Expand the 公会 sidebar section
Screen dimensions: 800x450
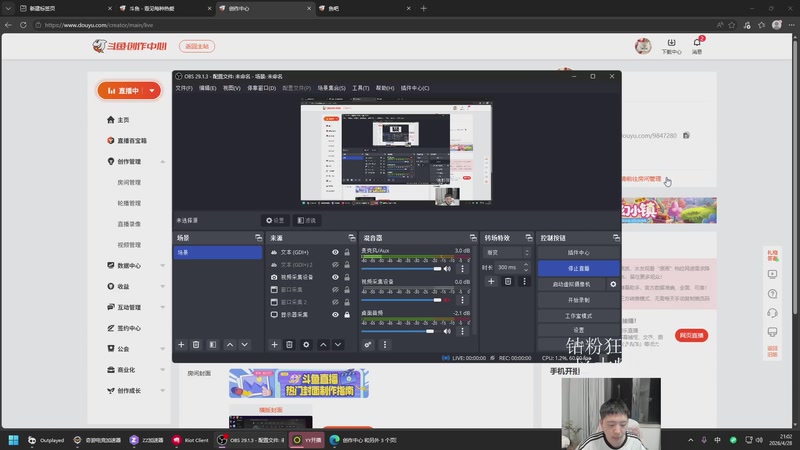pyautogui.click(x=163, y=349)
